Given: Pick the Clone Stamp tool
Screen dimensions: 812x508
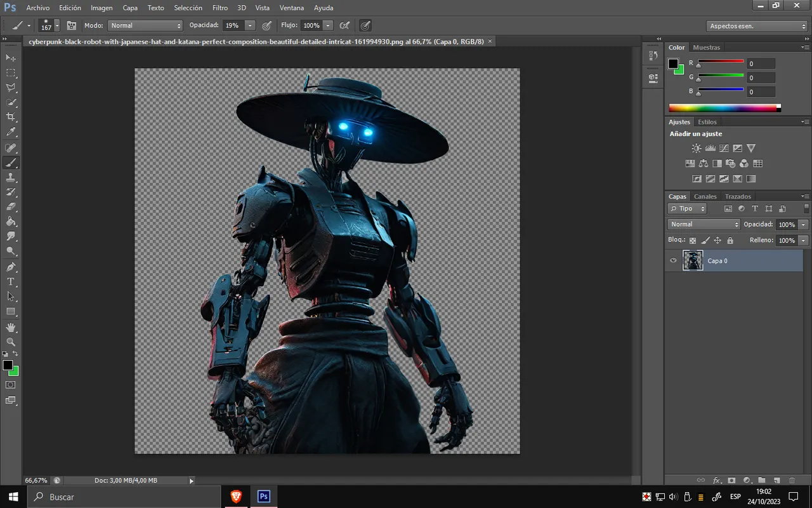Looking at the screenshot, I should click(11, 178).
